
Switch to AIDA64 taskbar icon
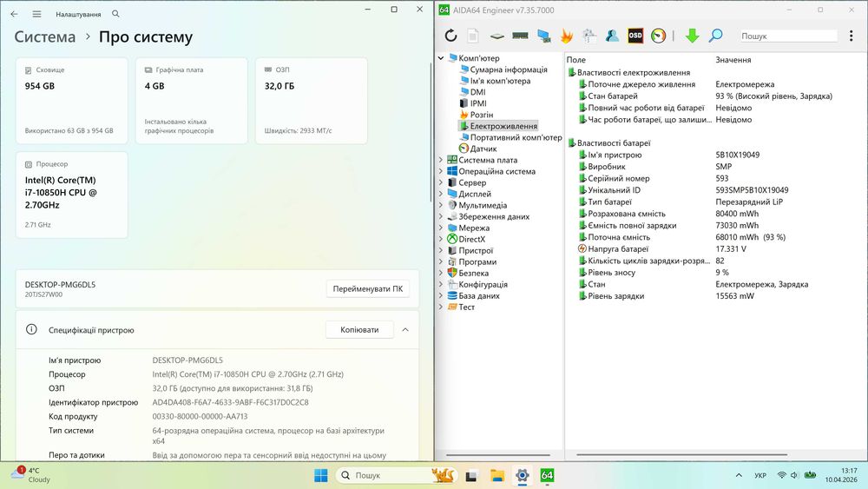pyautogui.click(x=547, y=475)
